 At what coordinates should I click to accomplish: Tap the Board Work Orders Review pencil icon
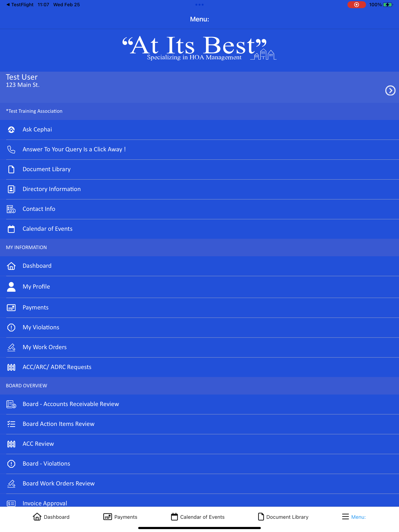tap(11, 484)
